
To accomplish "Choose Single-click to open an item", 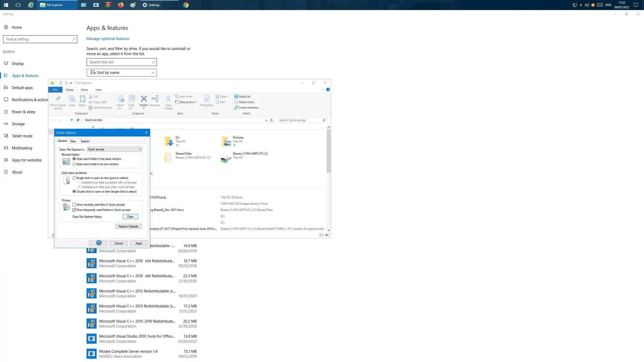I will 74,178.
